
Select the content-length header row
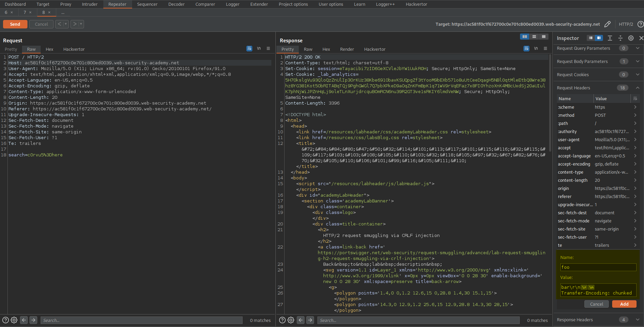click(598, 180)
